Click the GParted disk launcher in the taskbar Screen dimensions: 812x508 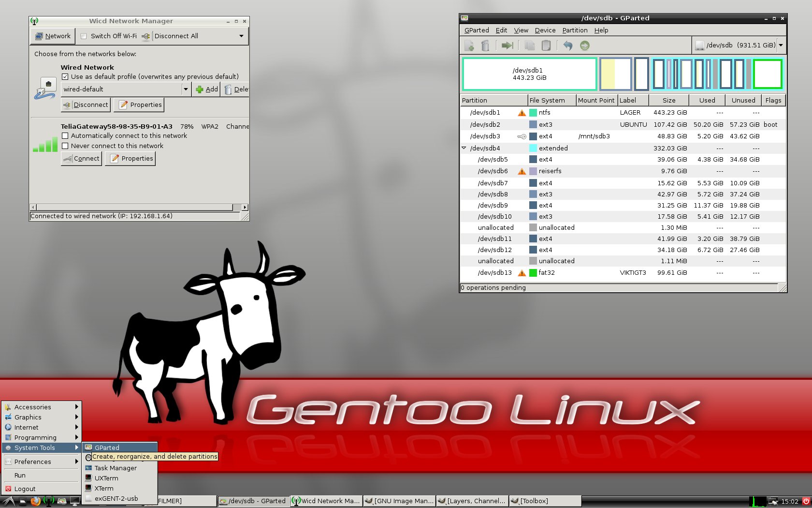pyautogui.click(x=61, y=501)
